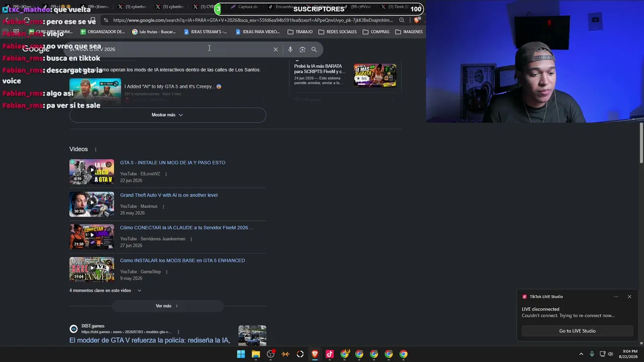
Task: Open File Explorer from the taskbar
Action: (256, 354)
